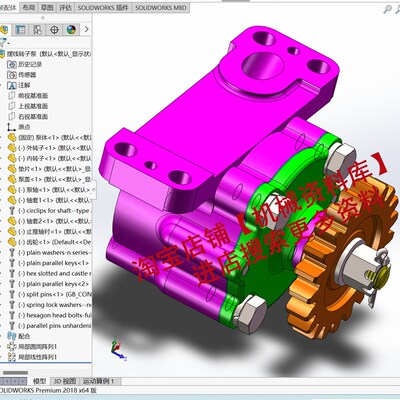Switch to the 3D 视图 bottom tab
400x400 pixels.
click(65, 381)
